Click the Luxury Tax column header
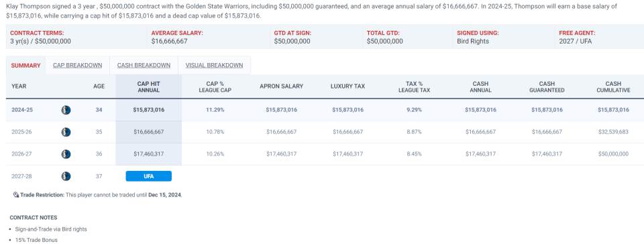Image resolution: width=644 pixels, height=244 pixels. pos(347,86)
